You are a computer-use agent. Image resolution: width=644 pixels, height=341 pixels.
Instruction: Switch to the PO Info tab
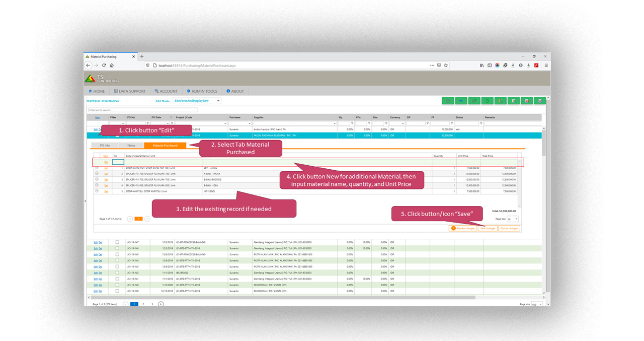pyautogui.click(x=104, y=145)
